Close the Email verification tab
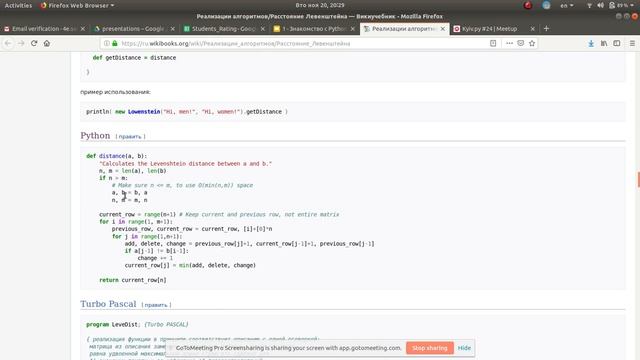Image resolution: width=640 pixels, height=360 pixels. tap(83, 29)
